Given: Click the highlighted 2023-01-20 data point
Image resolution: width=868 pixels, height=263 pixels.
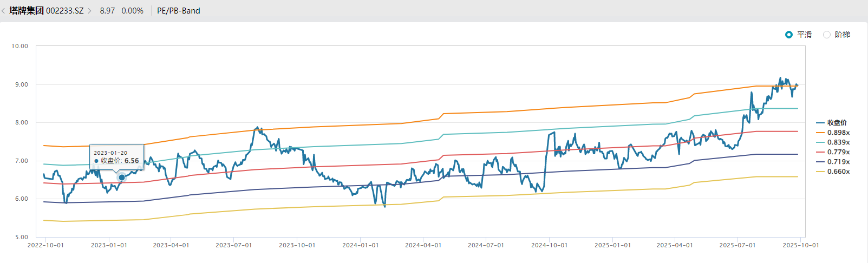Looking at the screenshot, I should pyautogui.click(x=122, y=177).
